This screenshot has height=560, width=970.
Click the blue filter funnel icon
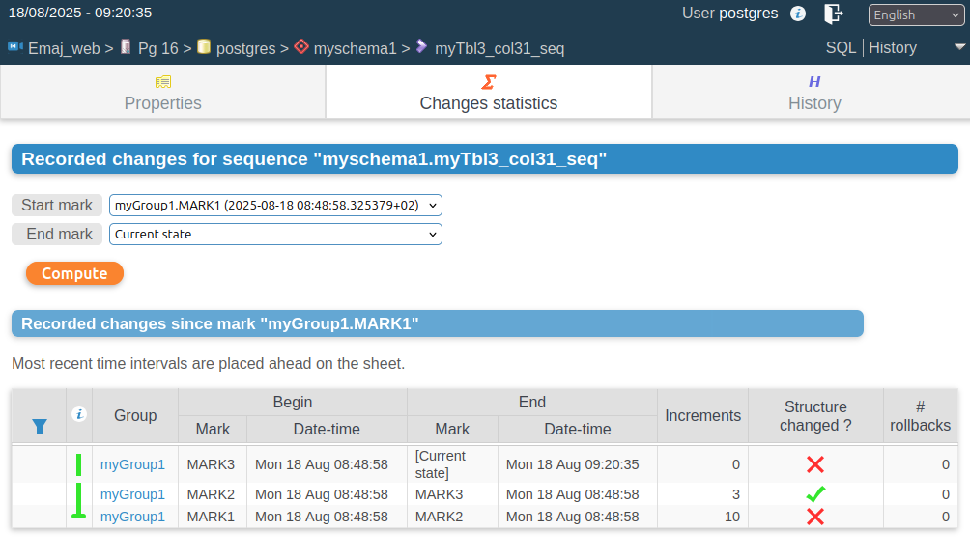40,427
